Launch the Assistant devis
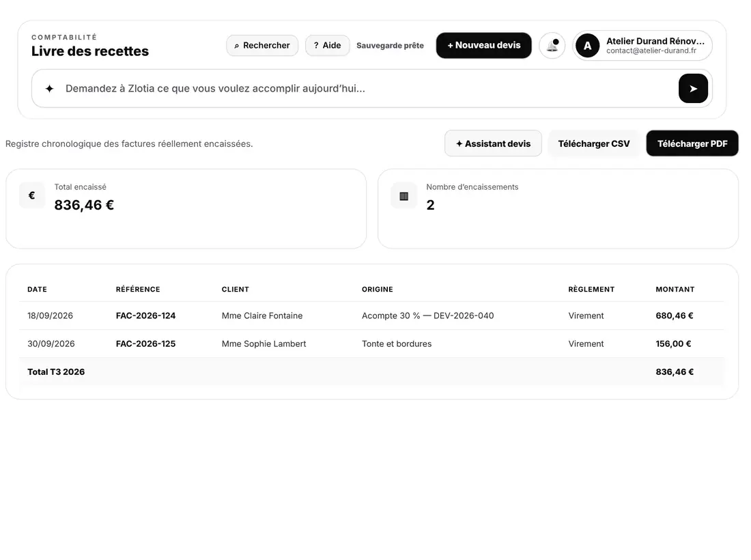The width and height of the screenshot is (751, 560). (494, 143)
